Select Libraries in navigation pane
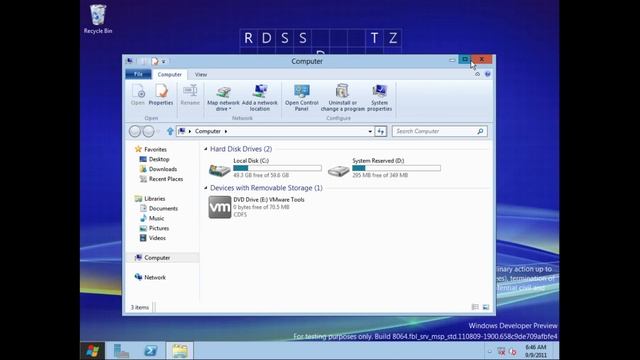This screenshot has height=360, width=640. coord(150,198)
